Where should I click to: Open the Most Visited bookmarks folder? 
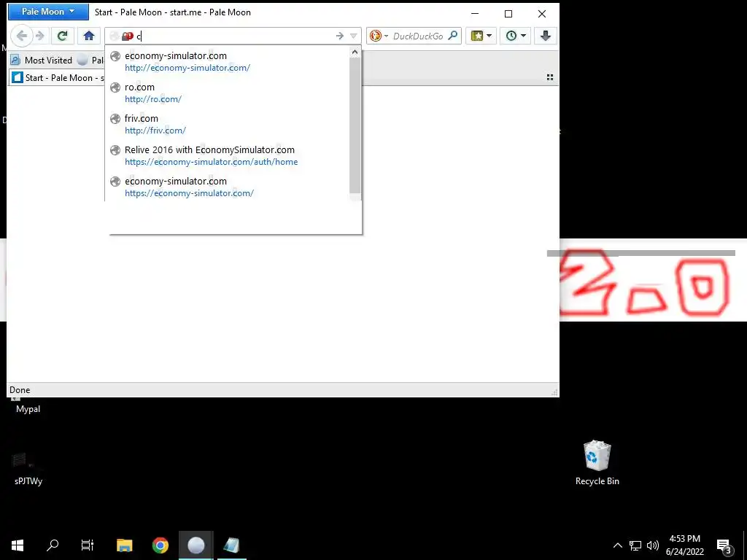(x=42, y=60)
